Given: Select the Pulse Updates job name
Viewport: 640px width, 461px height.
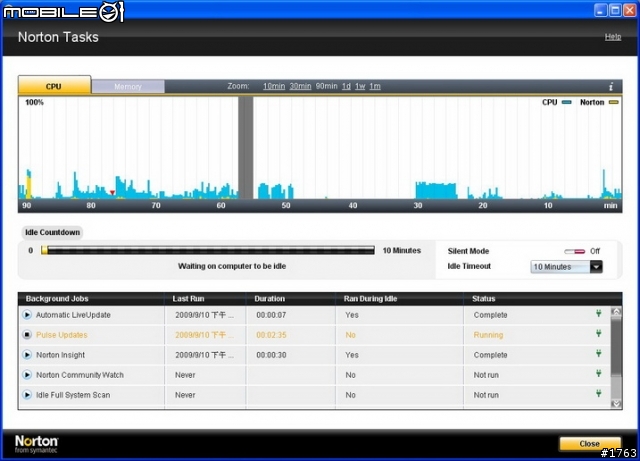Looking at the screenshot, I should (62, 335).
